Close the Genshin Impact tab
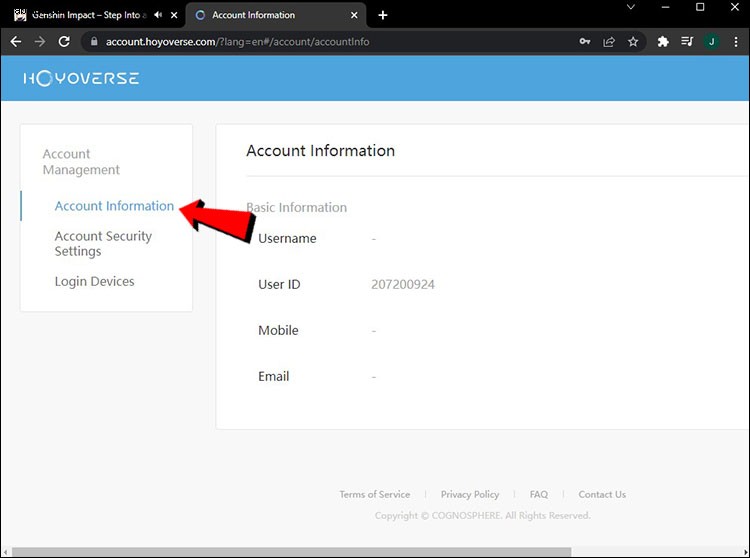Screen dimensions: 750x558 point(174,15)
